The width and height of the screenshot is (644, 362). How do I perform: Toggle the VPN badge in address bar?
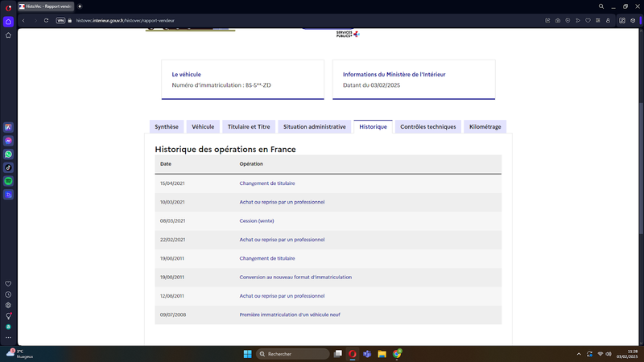tap(60, 21)
